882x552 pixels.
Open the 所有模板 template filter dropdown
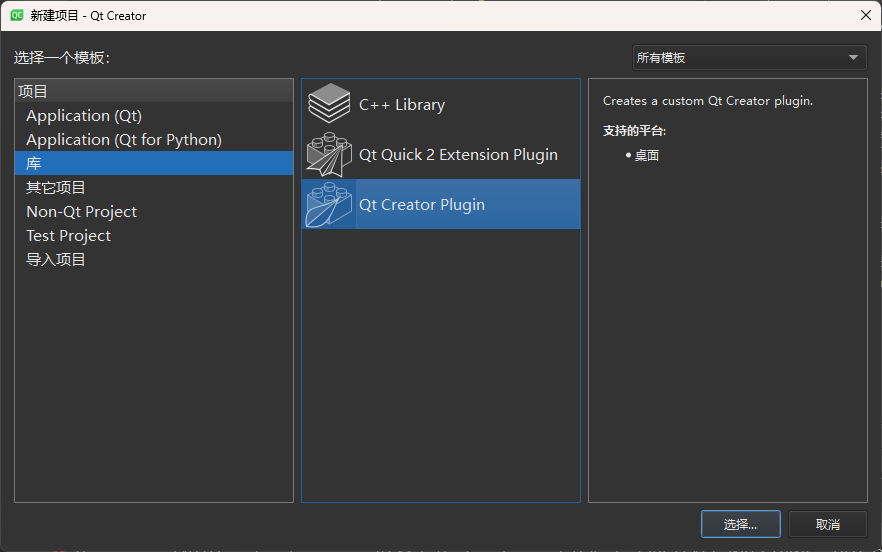pyautogui.click(x=749, y=57)
